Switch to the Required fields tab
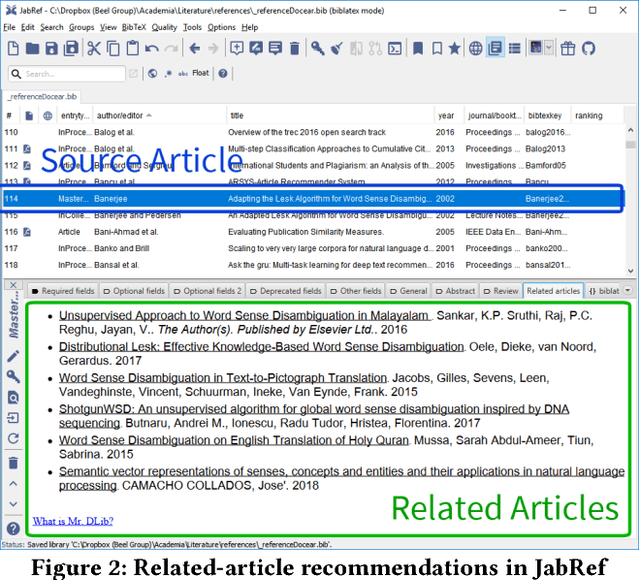 [x=63, y=291]
